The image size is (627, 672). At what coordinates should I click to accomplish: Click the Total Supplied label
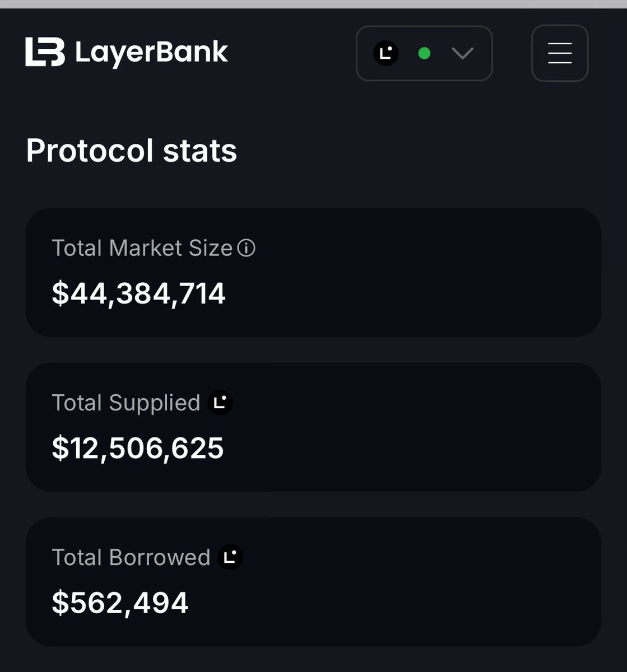[x=126, y=403]
